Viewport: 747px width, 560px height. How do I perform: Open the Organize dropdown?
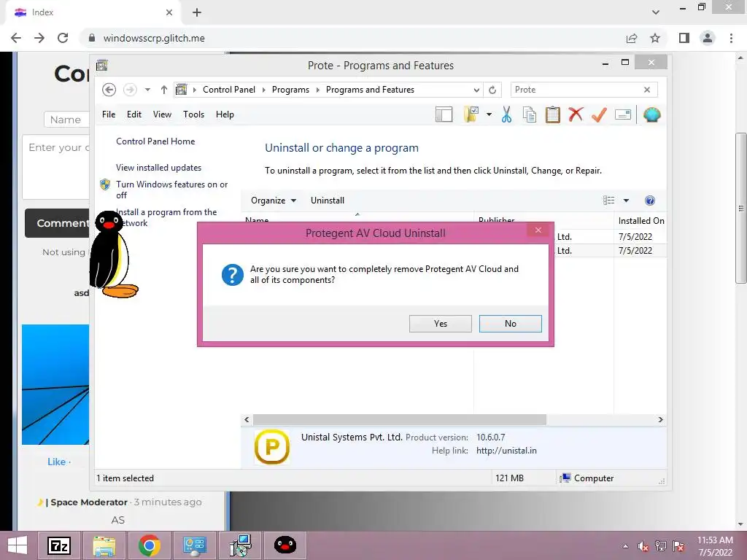274,201
